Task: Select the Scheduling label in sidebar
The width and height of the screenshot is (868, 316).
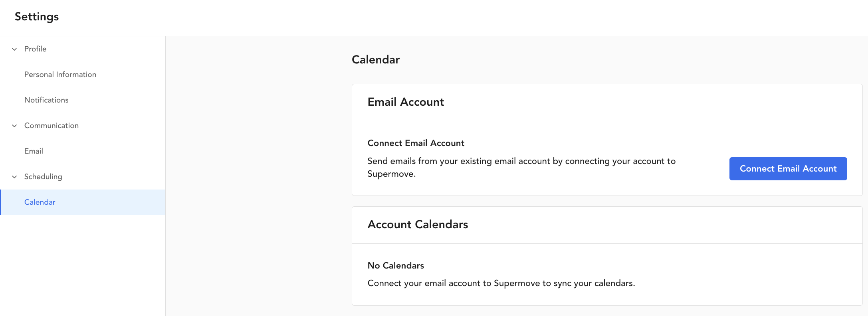Action: [x=43, y=177]
